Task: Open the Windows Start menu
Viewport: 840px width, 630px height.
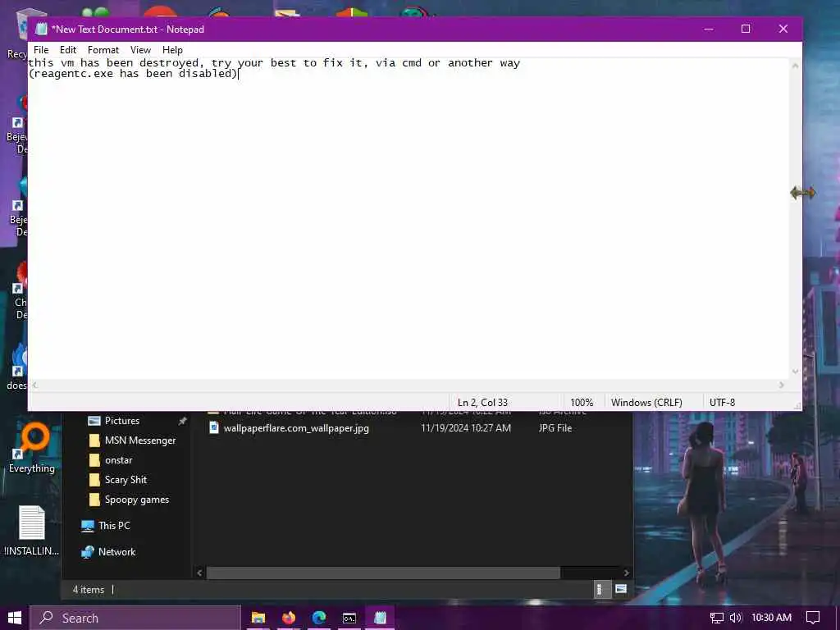Action: point(15,618)
